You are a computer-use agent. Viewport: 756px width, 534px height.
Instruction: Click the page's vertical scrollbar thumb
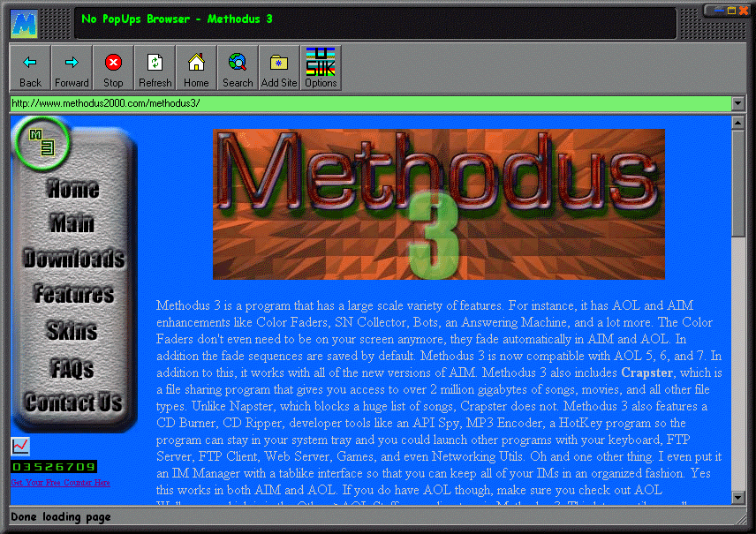point(738,183)
